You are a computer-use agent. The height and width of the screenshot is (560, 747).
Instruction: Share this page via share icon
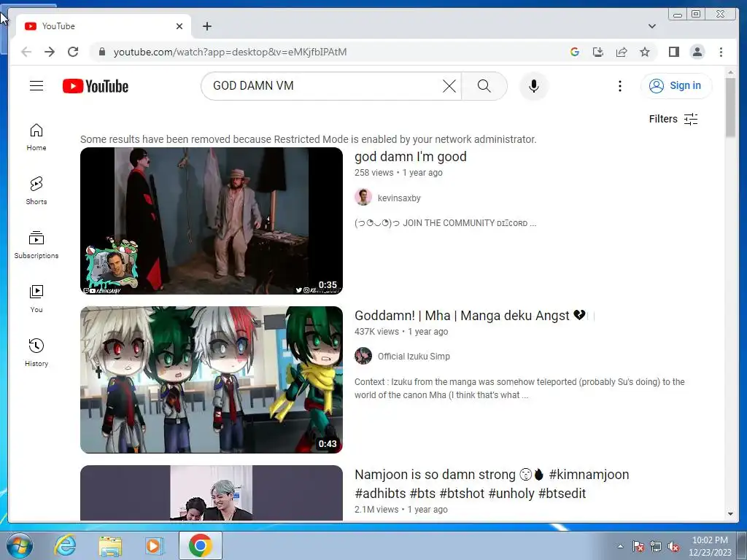622,52
